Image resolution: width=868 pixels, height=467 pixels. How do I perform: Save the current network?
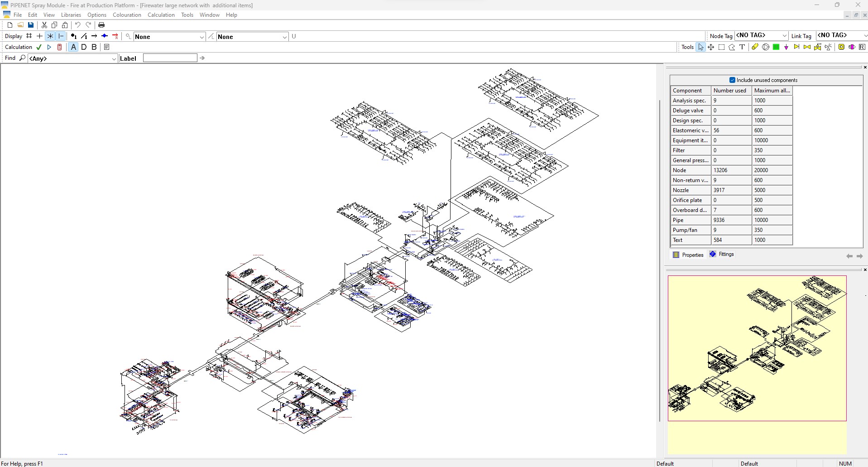(x=31, y=25)
